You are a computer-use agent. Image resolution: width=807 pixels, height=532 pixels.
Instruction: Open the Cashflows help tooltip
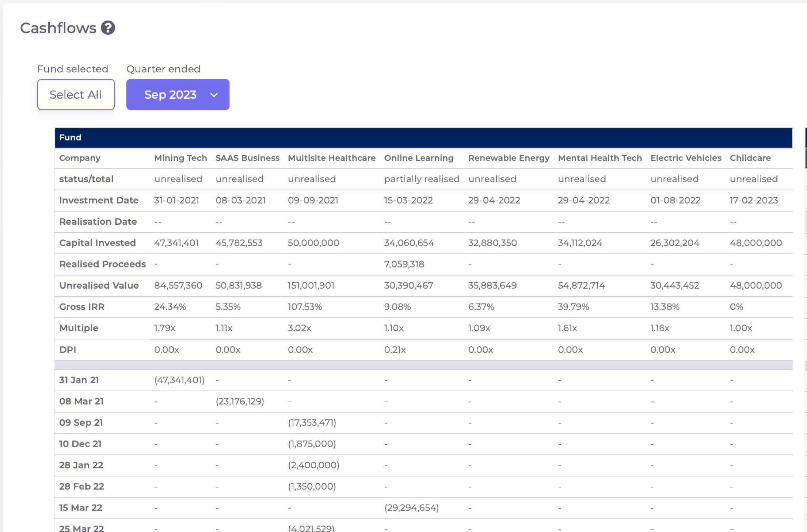pos(108,27)
